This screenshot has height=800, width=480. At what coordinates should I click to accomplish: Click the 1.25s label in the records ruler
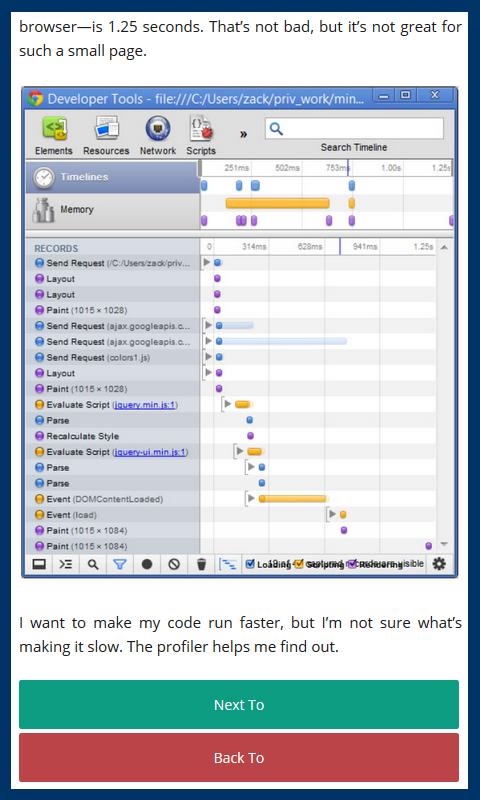point(423,246)
